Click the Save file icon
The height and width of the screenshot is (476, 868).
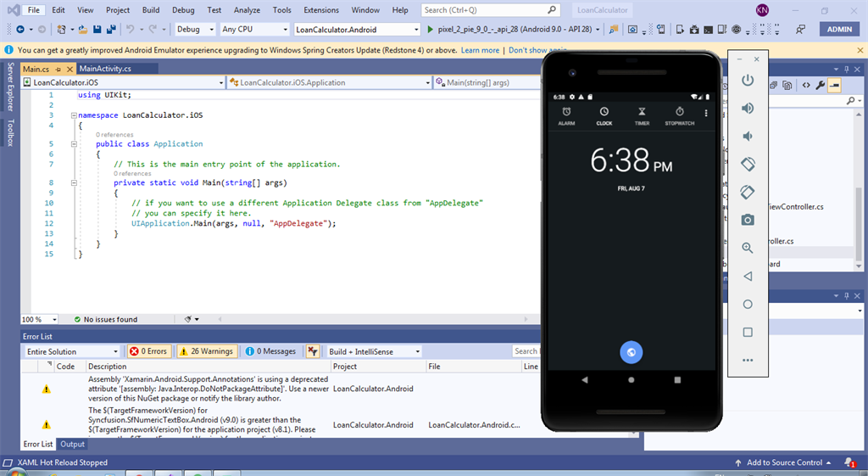(97, 30)
